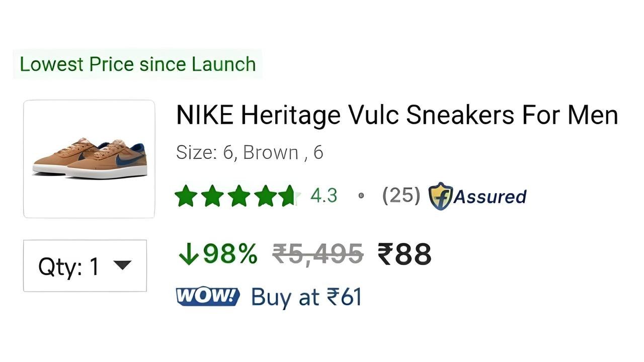Click the "Size: 6, Brown" variant text

pos(250,152)
